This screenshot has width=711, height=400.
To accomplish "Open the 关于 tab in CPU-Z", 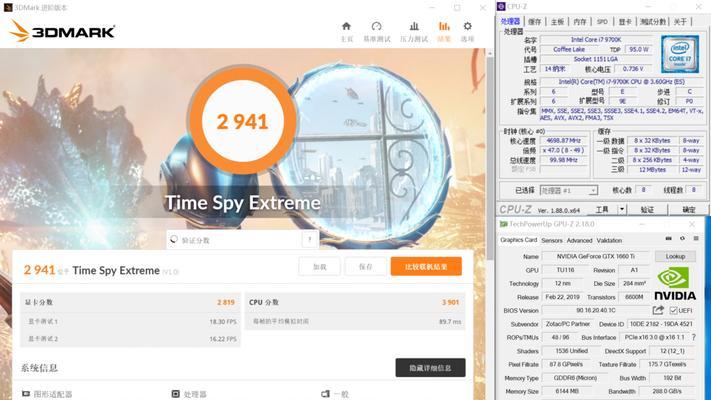I will [680, 21].
